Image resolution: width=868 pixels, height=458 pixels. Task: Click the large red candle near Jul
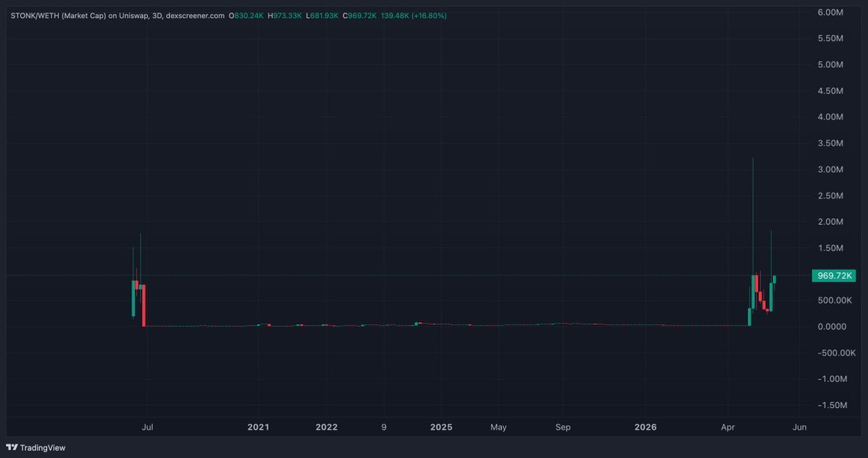(144, 305)
